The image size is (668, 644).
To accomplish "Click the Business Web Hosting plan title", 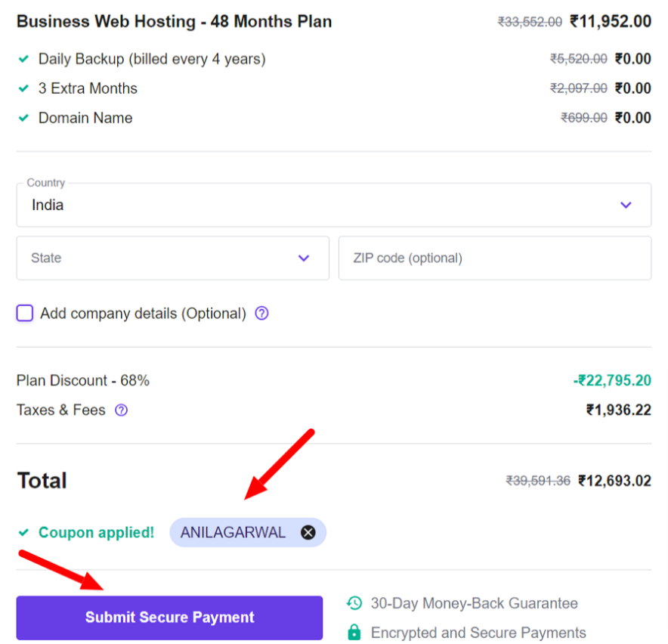I will click(174, 21).
